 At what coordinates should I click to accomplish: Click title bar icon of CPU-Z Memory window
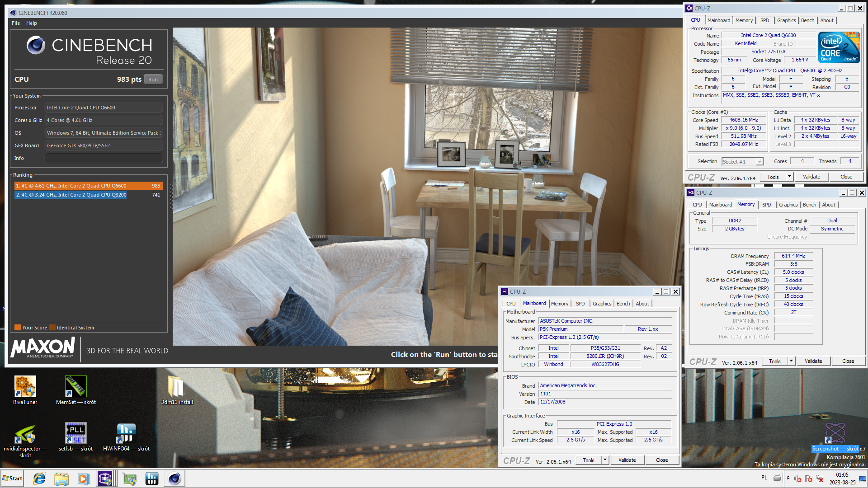691,192
